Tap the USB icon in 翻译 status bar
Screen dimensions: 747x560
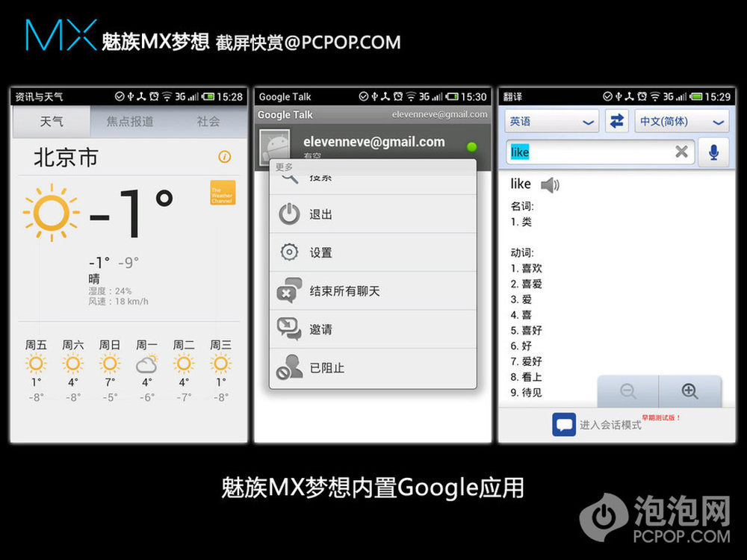[x=619, y=96]
